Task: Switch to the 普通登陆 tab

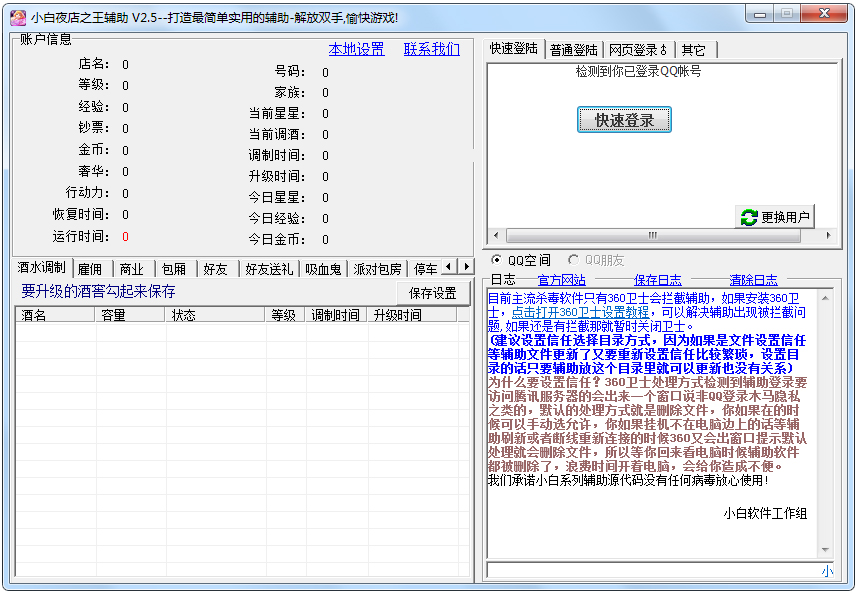Action: [x=574, y=50]
